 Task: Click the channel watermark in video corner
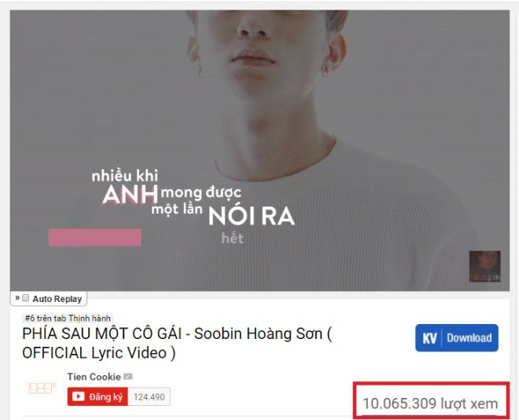[485, 267]
